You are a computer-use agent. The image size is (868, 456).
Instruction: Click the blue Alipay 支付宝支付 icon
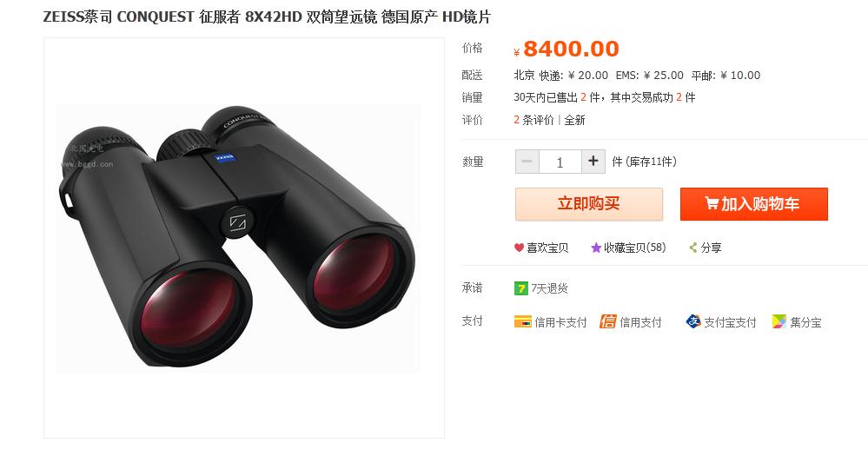[x=693, y=321]
